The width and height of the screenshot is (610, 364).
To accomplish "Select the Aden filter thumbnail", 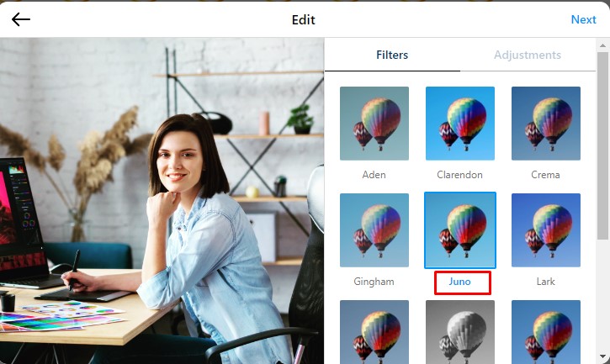I will coord(374,124).
